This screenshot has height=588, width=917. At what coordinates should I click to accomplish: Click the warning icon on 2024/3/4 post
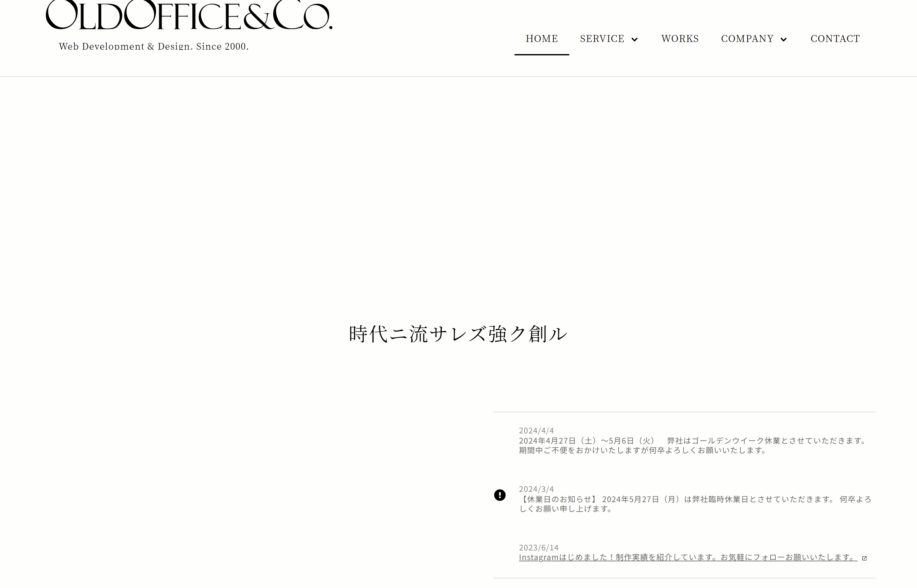point(501,495)
